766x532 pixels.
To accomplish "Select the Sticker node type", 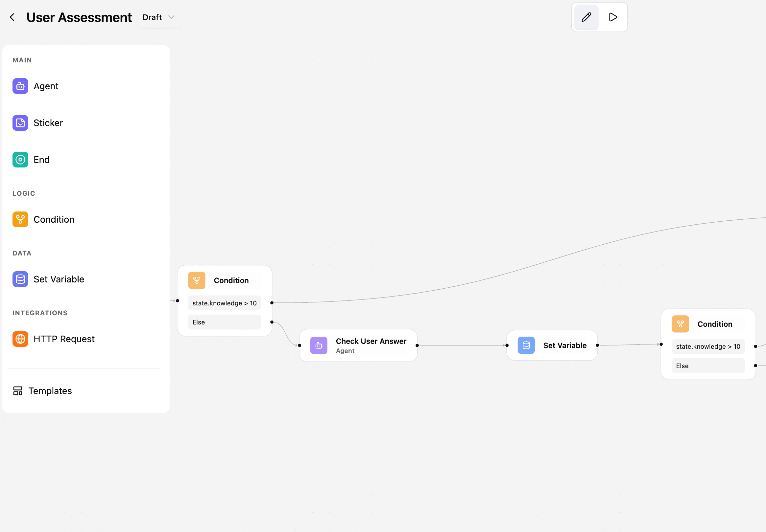I will click(x=48, y=123).
